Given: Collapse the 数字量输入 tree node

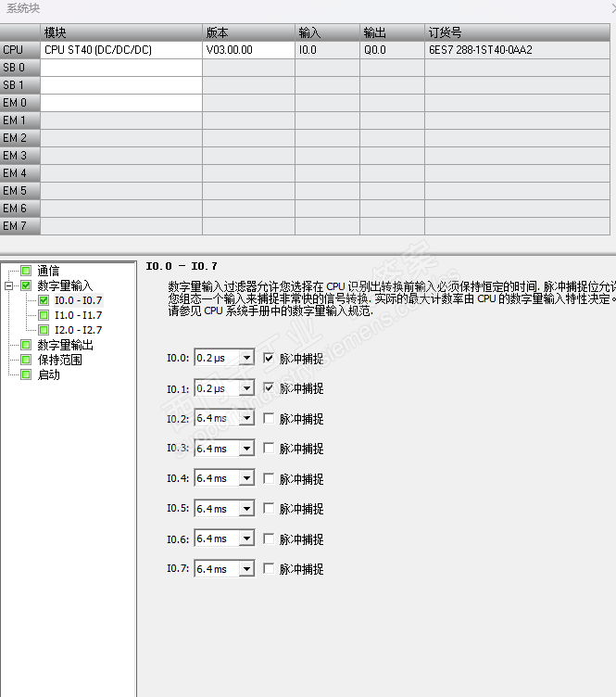Looking at the screenshot, I should click(9, 285).
